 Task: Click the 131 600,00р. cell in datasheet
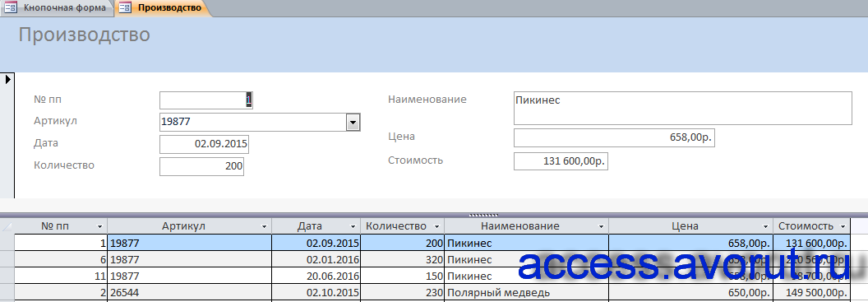coord(812,243)
